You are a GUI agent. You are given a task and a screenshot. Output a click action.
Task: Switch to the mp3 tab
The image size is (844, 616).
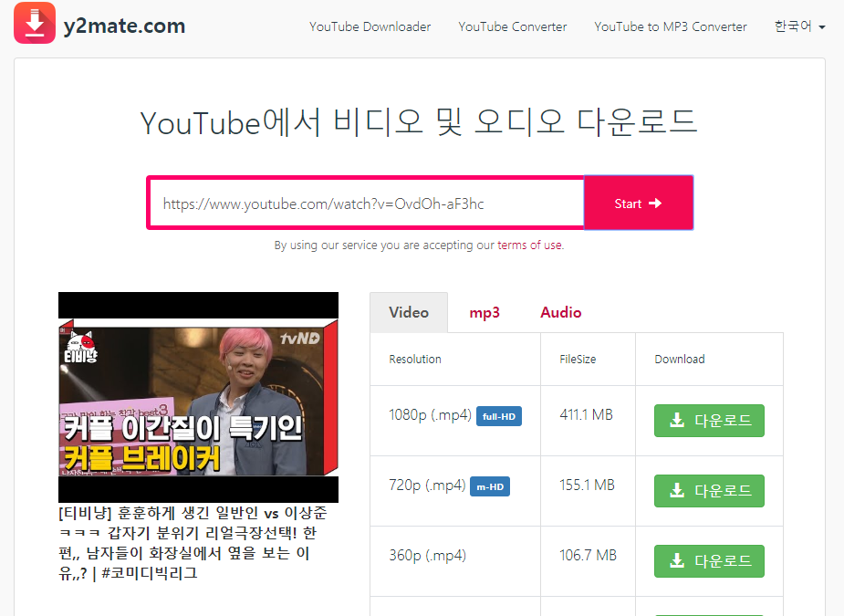(485, 312)
